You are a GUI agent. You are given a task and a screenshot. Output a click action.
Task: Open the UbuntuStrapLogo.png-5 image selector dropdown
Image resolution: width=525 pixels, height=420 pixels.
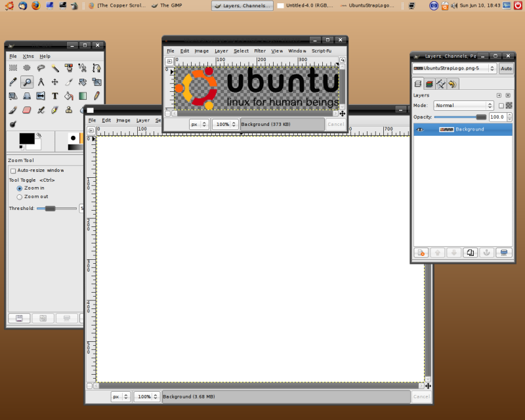454,68
